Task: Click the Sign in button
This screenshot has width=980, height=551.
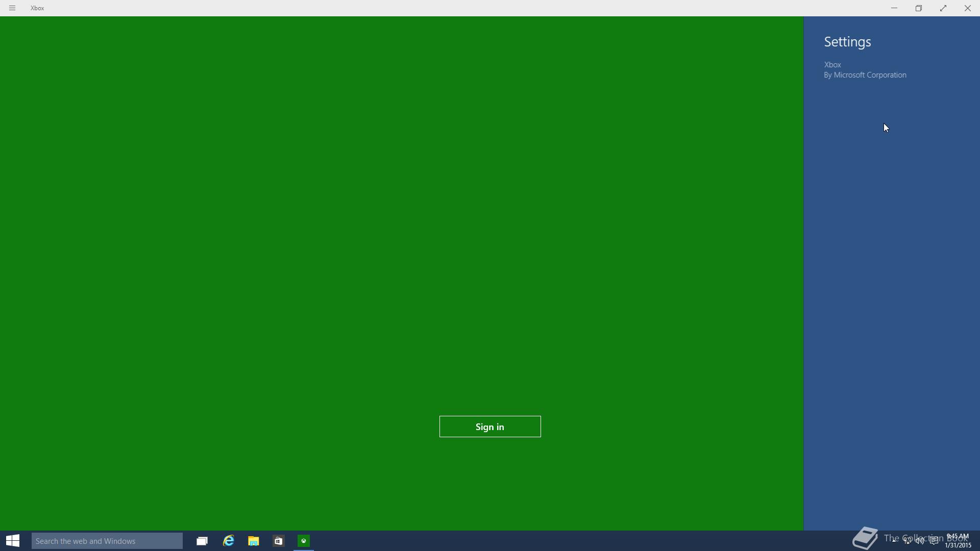Action: tap(490, 427)
